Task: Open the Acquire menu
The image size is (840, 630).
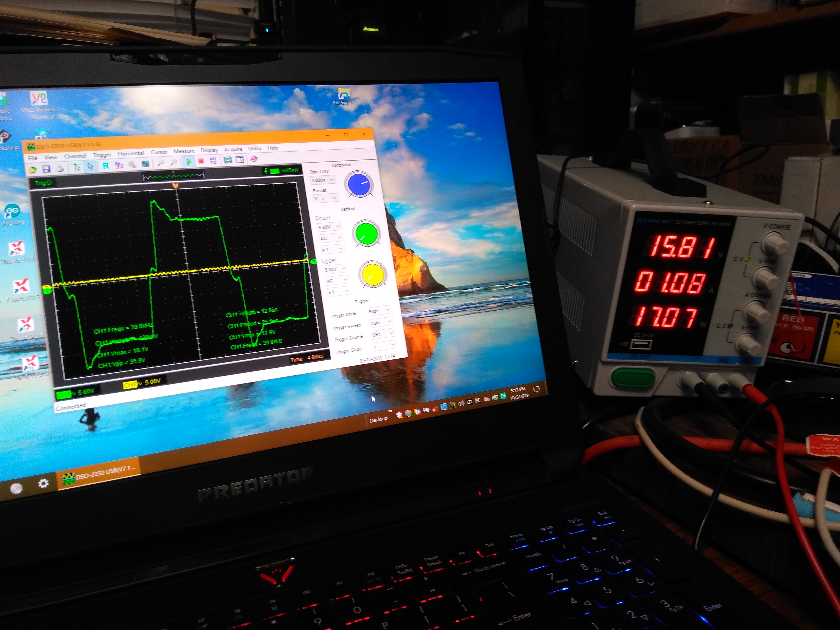Action: (233, 149)
